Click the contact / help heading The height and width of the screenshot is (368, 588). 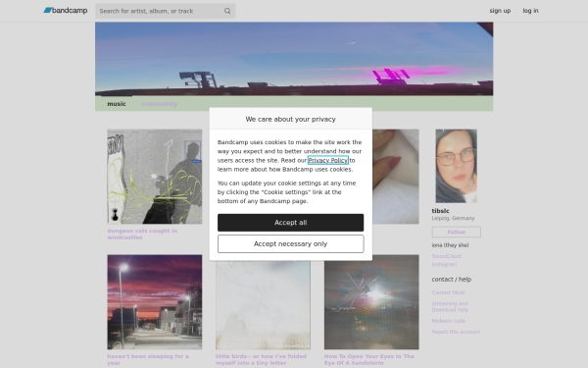pos(452,280)
